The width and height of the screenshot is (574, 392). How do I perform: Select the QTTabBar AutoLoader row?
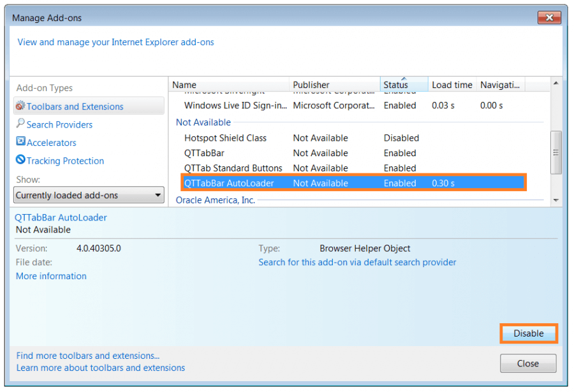point(353,183)
